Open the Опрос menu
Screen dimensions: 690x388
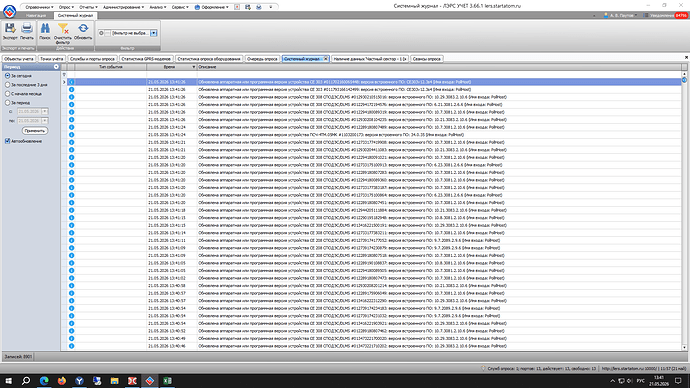[66, 7]
